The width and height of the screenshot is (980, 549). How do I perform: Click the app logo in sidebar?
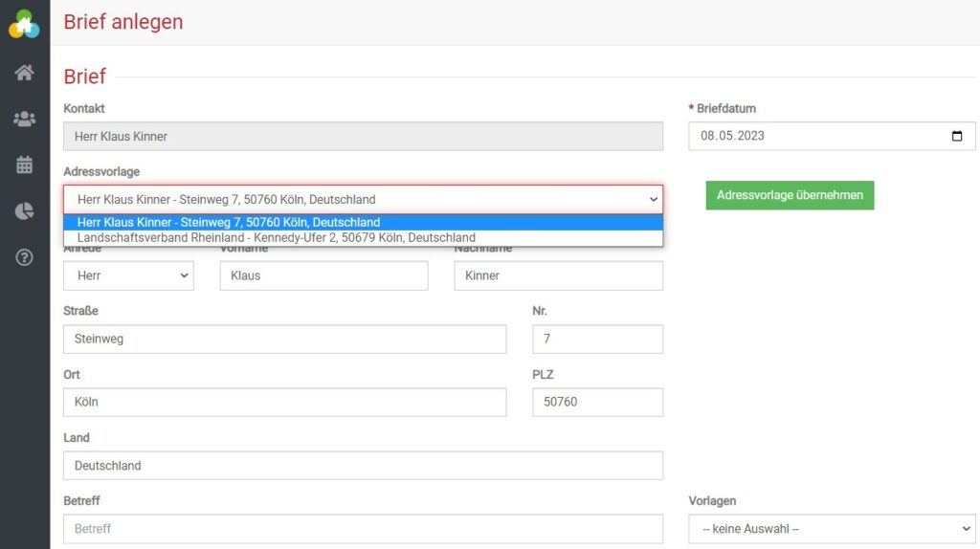[x=24, y=24]
